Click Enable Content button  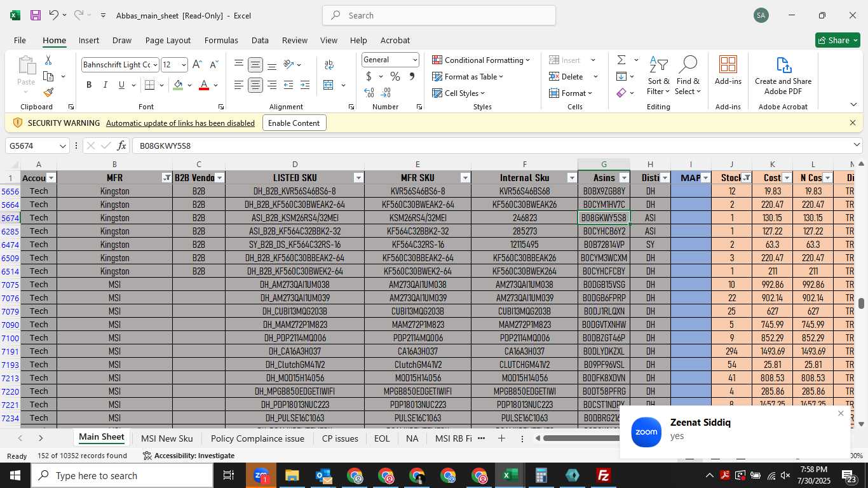point(294,123)
